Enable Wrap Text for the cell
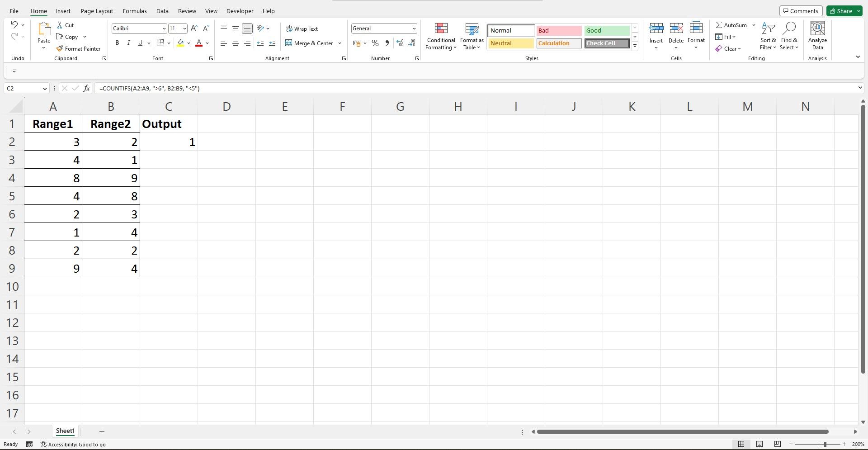 (302, 28)
